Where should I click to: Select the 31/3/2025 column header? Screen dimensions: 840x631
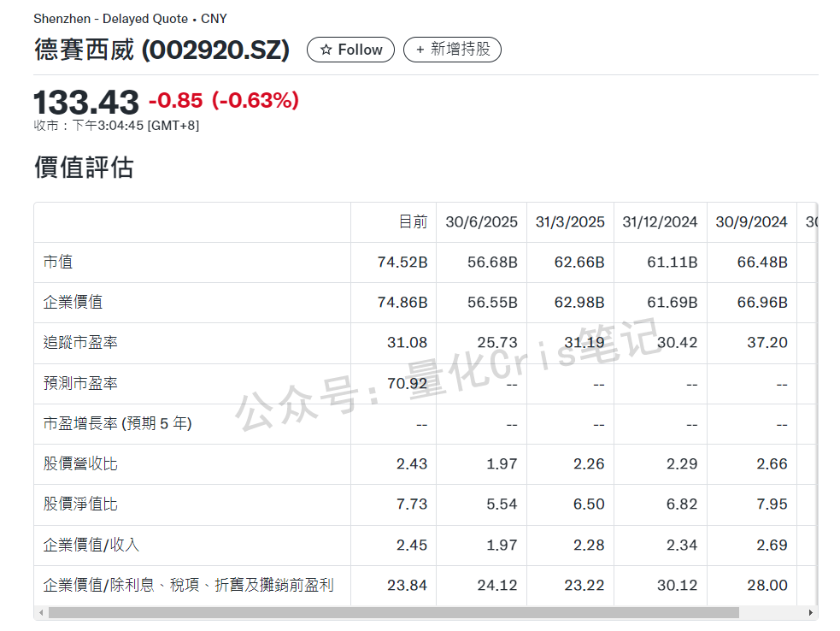pos(570,222)
